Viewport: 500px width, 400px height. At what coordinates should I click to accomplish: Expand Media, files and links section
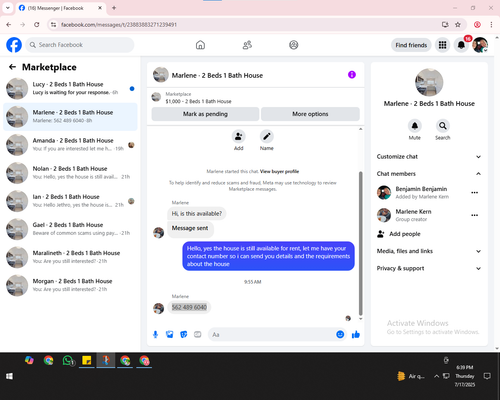429,251
